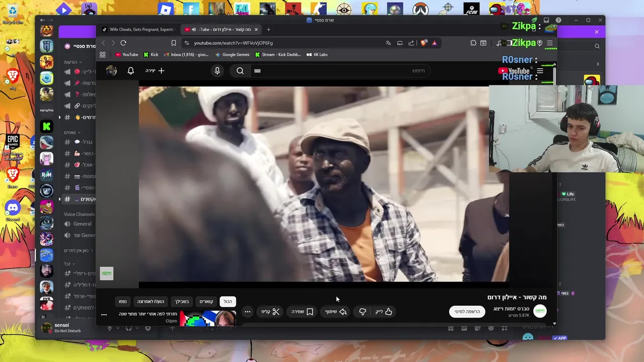Image resolution: width=644 pixels, height=362 pixels.
Task: Select the בשבילך filter chip
Action: [x=182, y=301]
